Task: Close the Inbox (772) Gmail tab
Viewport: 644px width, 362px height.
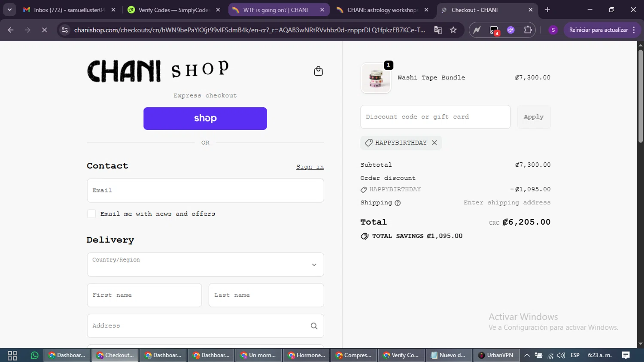Action: 113,10
